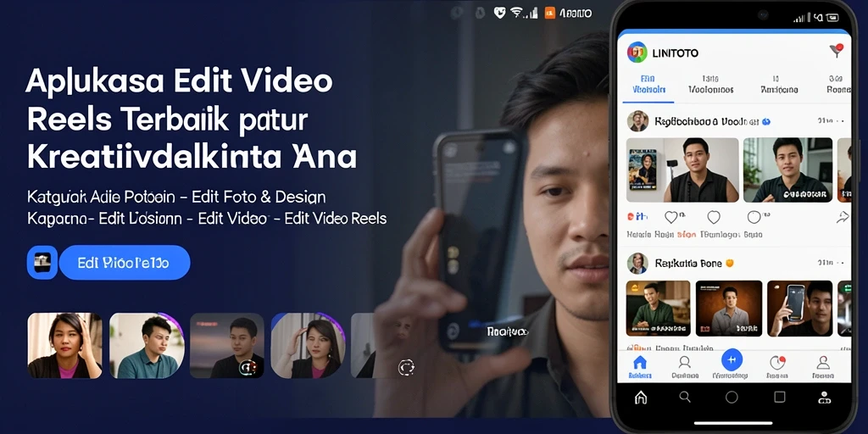Tap the magnifier search icon on black bar
Screen dimensions: 868x434
coord(685,397)
